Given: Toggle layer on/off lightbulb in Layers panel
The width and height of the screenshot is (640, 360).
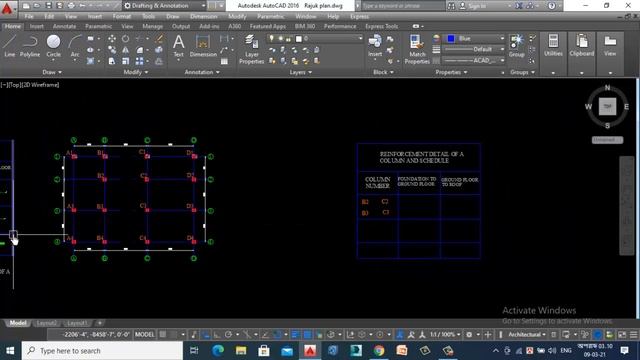Looking at the screenshot, I should pyautogui.click(x=271, y=38).
